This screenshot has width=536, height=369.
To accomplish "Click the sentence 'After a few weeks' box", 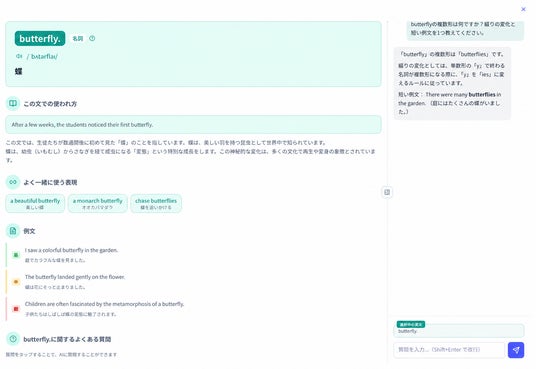I will pyautogui.click(x=193, y=124).
